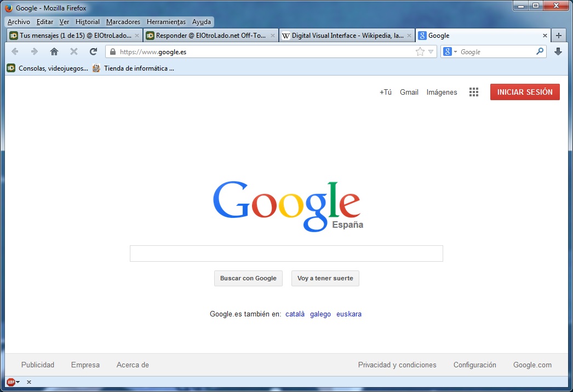Viewport: 573px width, 392px height.
Task: Switch to Tus mensajes ElOtroLado tab
Action: [x=74, y=36]
